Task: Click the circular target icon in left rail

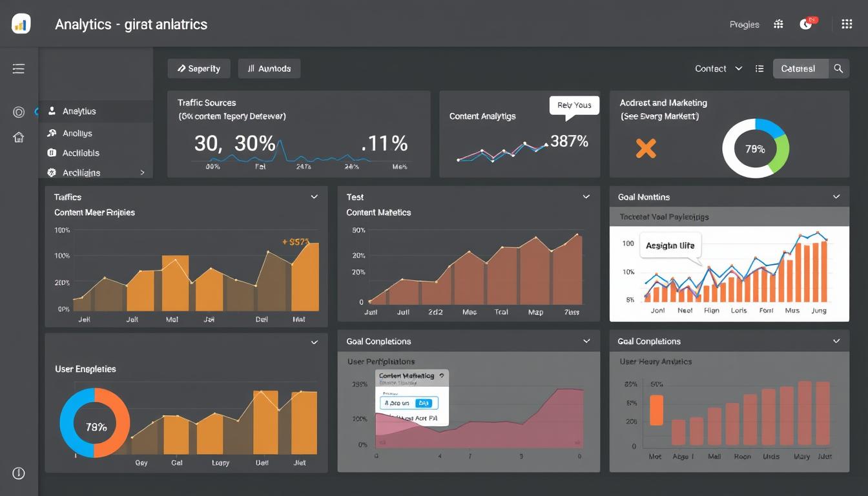Action: click(19, 112)
